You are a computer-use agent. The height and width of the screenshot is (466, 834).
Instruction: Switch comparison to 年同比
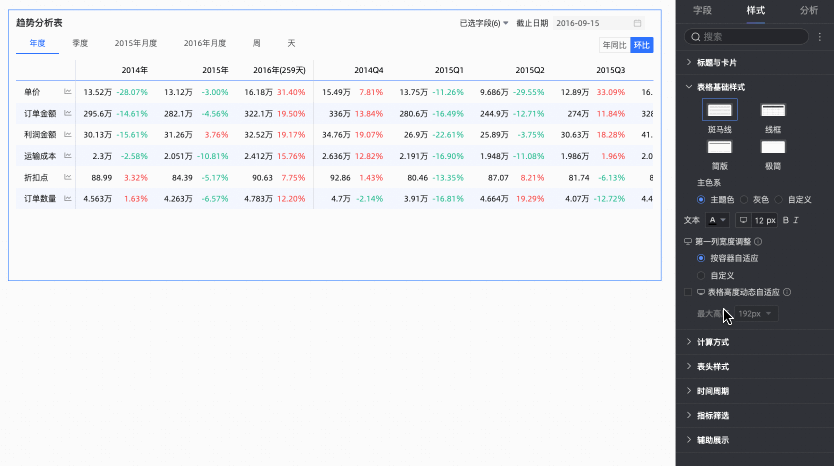614,45
